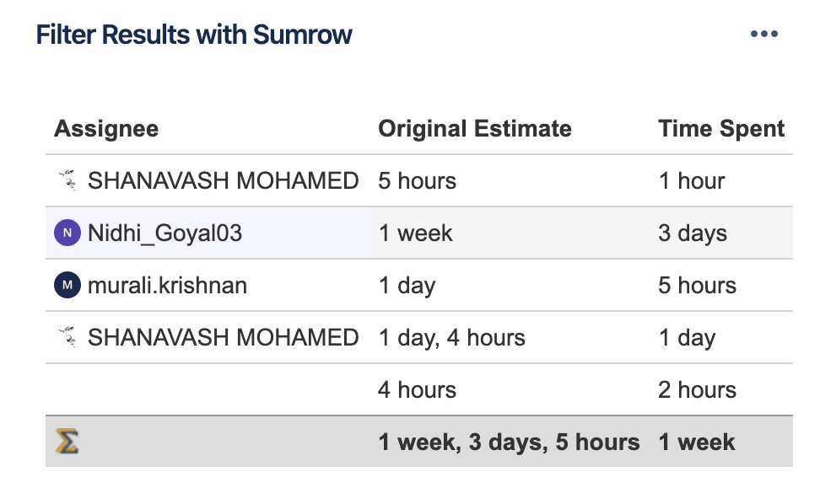Viewport: 820px width, 504px height.
Task: Sort by the Original Estimate column header
Action: pyautogui.click(x=475, y=128)
